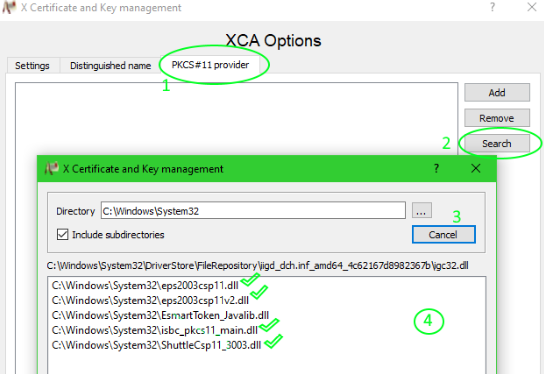Toggle the Include subdirectories checkbox
The image size is (544, 374).
pyautogui.click(x=62, y=235)
